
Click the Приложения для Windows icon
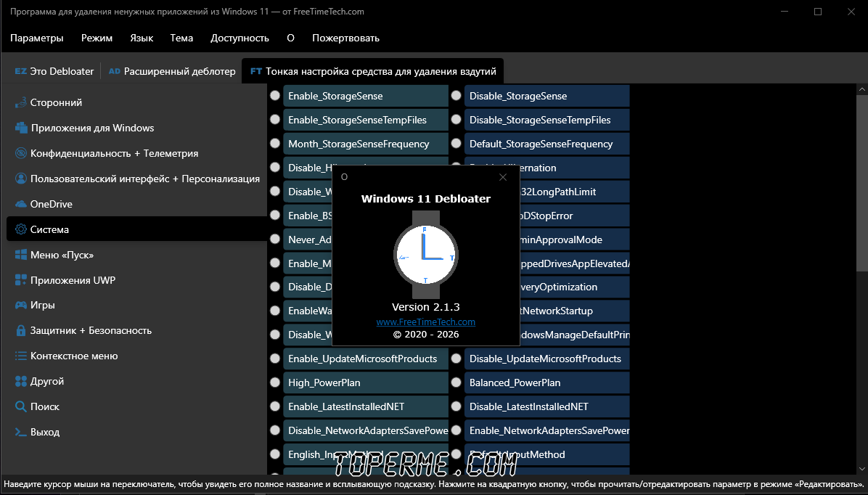(21, 128)
